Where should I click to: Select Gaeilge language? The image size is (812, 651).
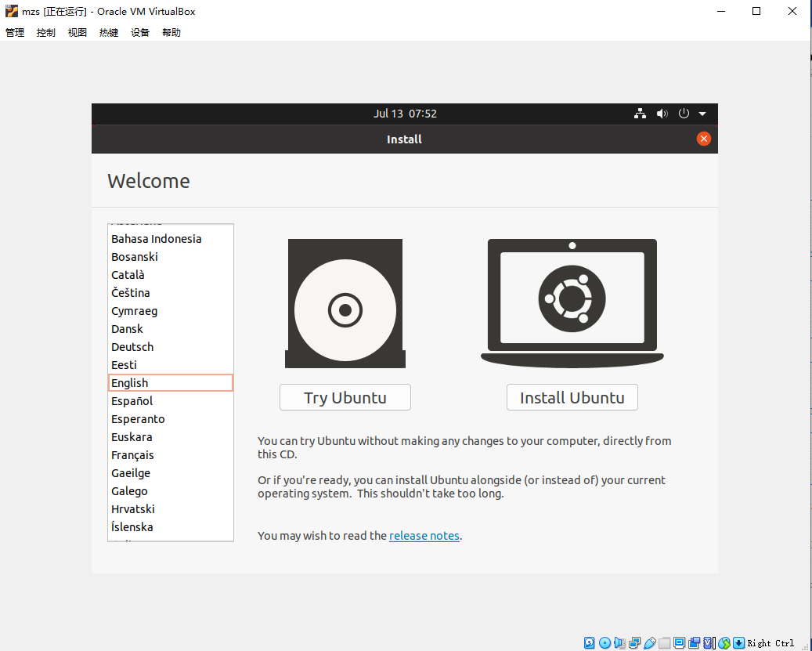[171, 473]
